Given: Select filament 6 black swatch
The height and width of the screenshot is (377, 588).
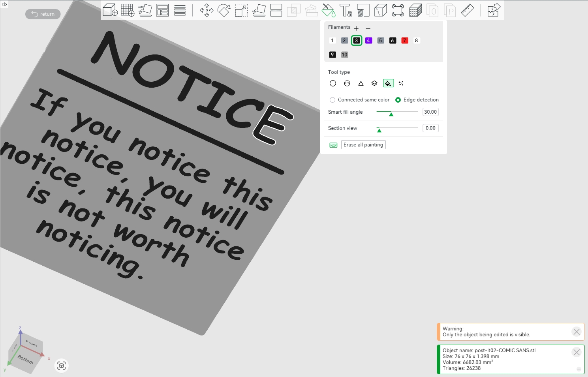Looking at the screenshot, I should [x=393, y=41].
